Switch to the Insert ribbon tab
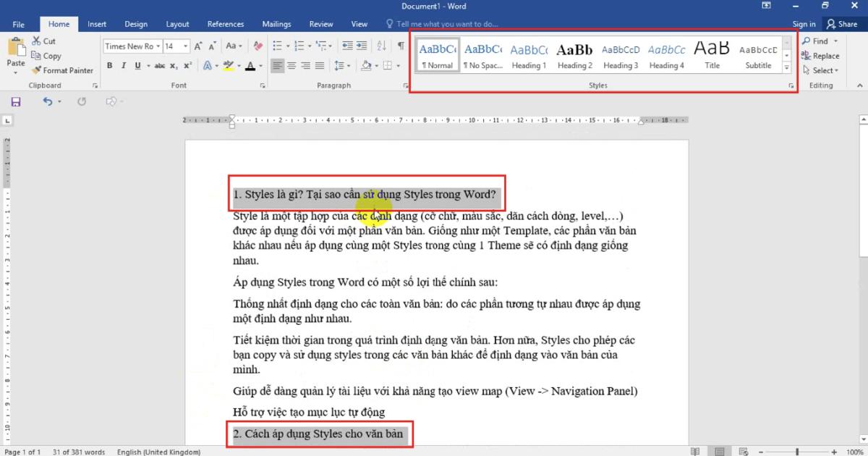The height and width of the screenshot is (456, 868). (97, 23)
